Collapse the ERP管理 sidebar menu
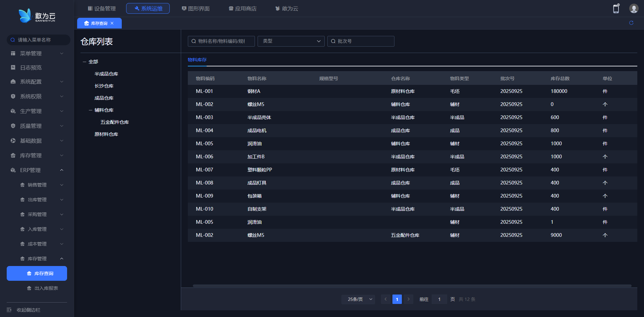644x317 pixels. click(x=62, y=170)
